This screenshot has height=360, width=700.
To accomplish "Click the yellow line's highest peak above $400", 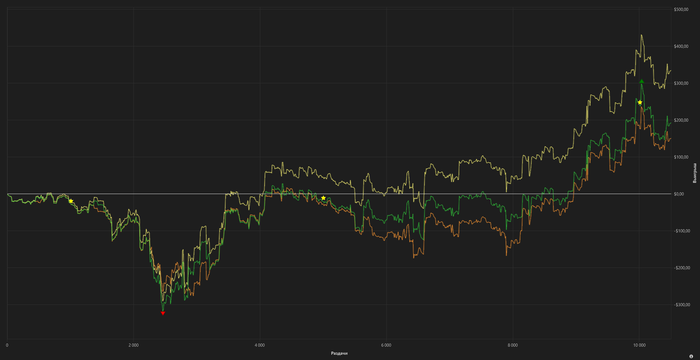I will tap(642, 35).
